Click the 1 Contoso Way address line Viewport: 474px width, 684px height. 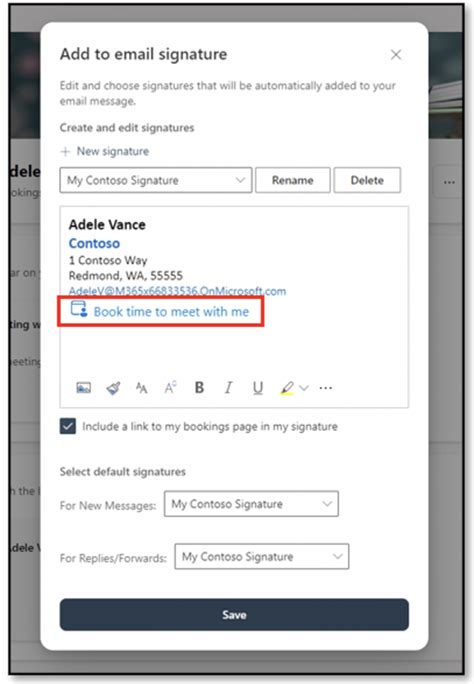(108, 260)
